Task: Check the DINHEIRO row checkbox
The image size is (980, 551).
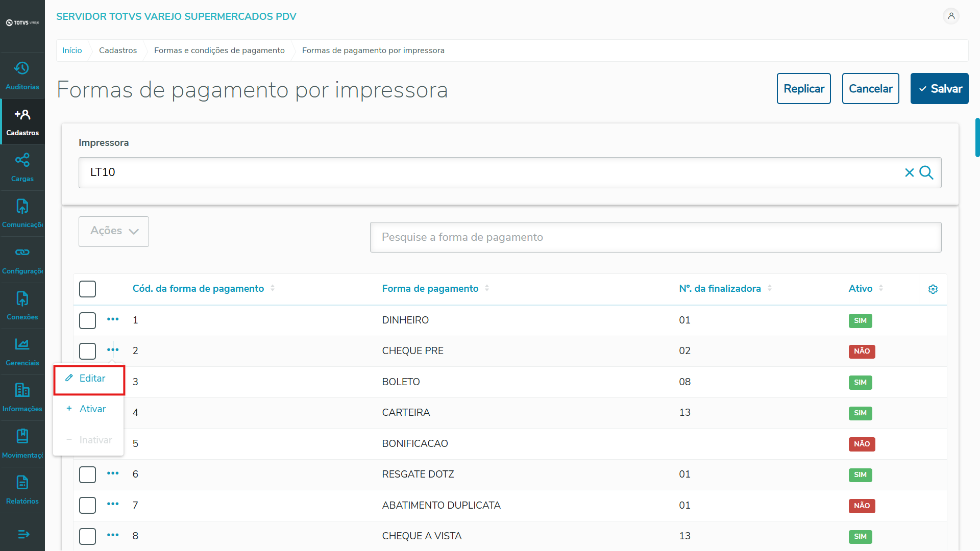Action: pos(87,320)
